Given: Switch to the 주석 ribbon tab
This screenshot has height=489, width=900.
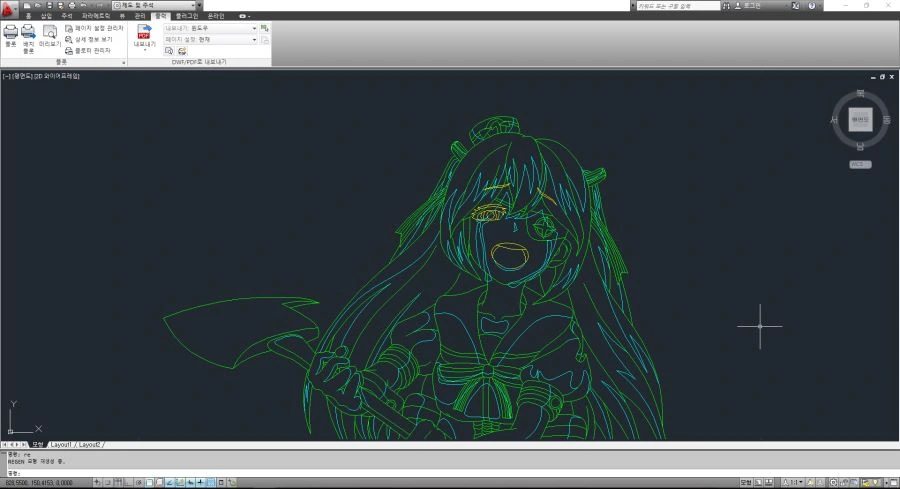Looking at the screenshot, I should click(67, 16).
